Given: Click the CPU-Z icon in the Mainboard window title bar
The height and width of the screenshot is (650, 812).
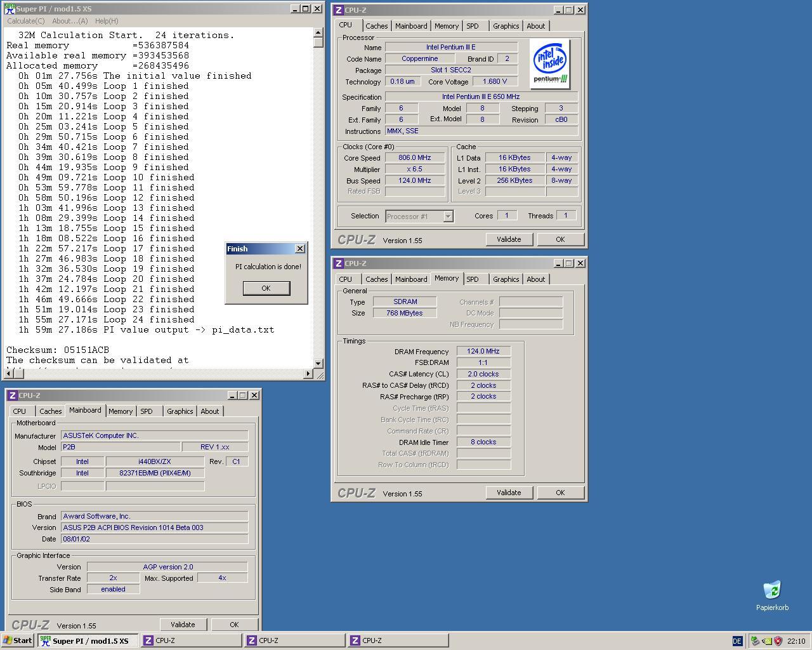Looking at the screenshot, I should (x=13, y=395).
